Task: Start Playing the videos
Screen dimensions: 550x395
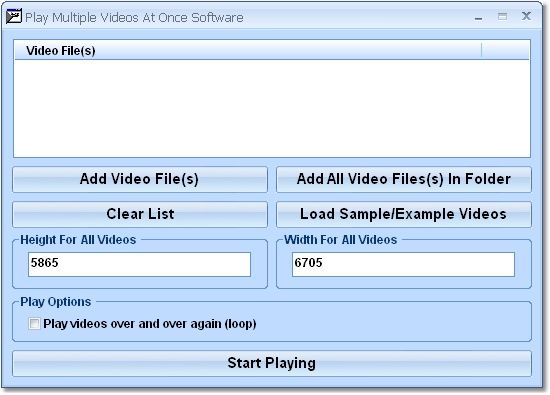Action: [x=272, y=363]
